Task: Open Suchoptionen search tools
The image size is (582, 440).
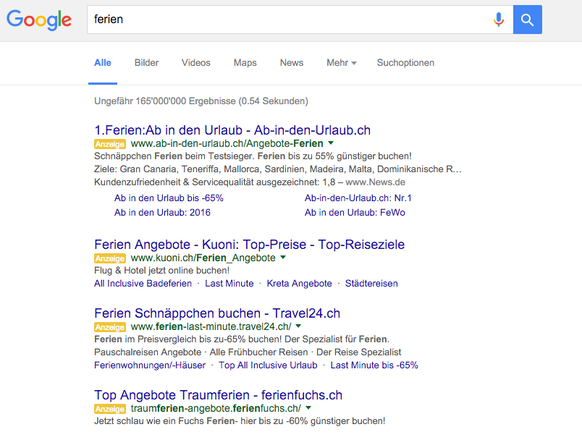Action: coord(405,63)
